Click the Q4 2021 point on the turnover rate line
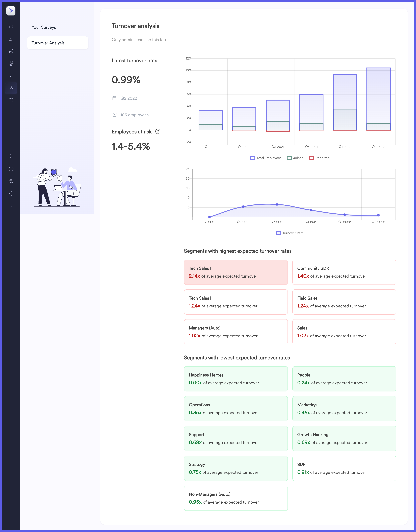Screen dimensions: 416x532 [311, 210]
